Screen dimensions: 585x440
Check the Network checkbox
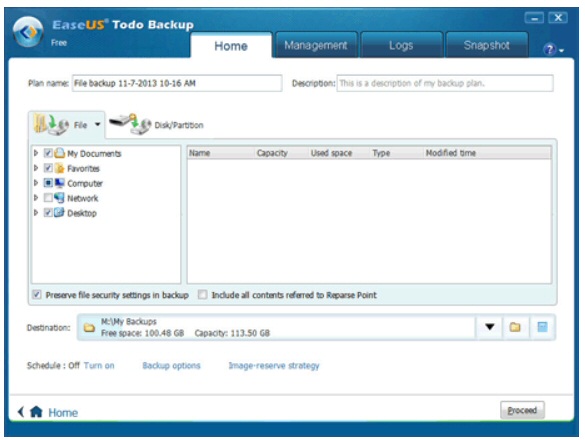click(x=48, y=198)
